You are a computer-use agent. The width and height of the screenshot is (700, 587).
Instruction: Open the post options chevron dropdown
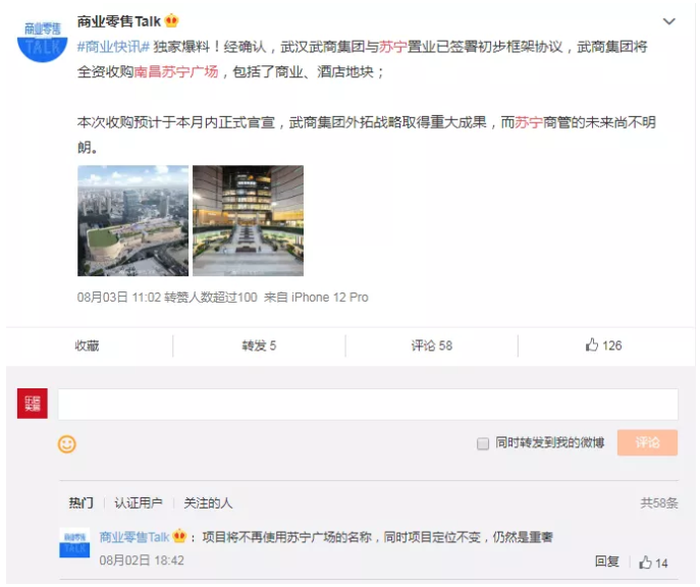point(669,21)
